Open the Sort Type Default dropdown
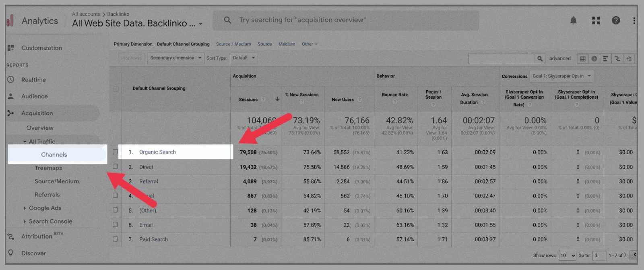Screen dimensions: 644x270 point(244,58)
